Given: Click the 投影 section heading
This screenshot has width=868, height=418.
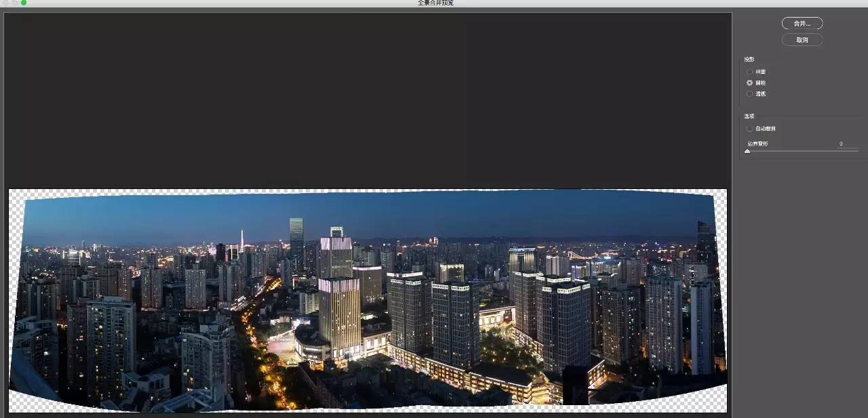Looking at the screenshot, I should pos(747,59).
